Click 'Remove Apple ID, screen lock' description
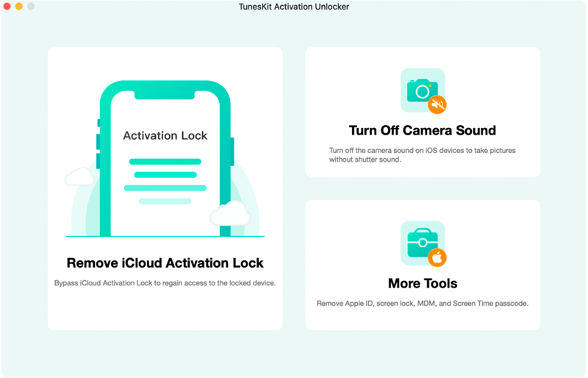The width and height of the screenshot is (588, 378). (x=423, y=303)
